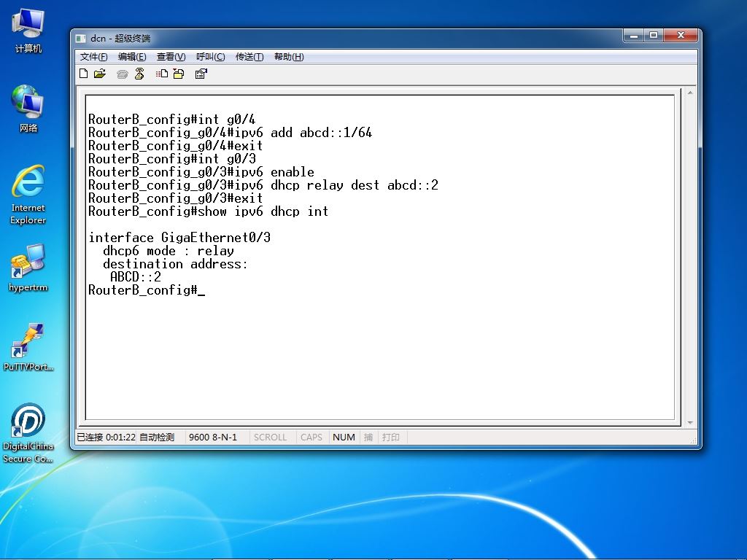
Task: Click the 'destination address:' output line
Action: pos(175,264)
